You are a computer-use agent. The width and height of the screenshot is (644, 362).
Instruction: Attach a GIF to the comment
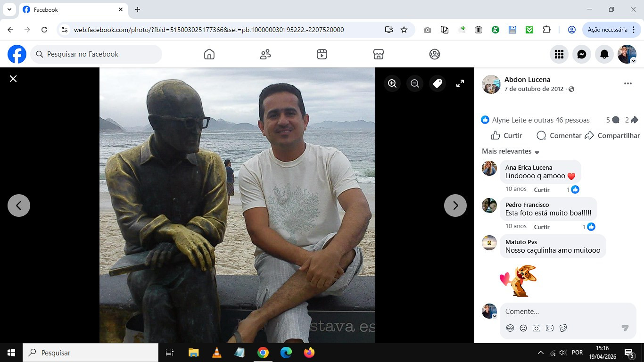[x=550, y=328]
